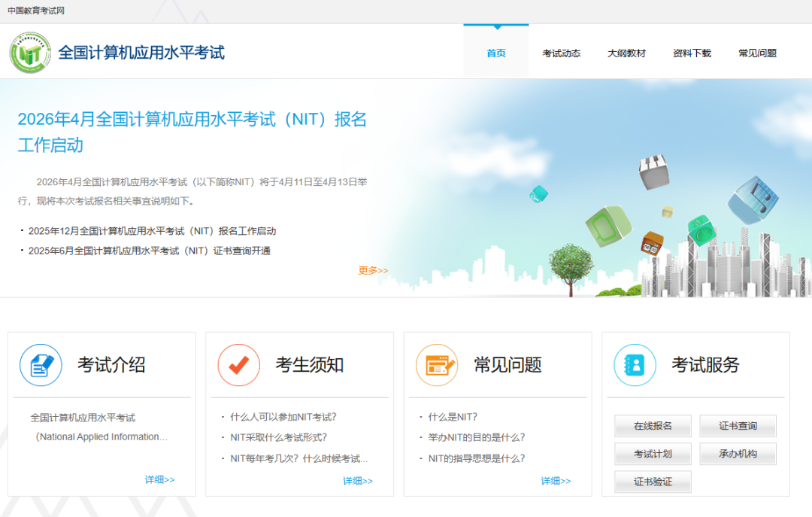
Task: Select 常见问题 in top navigation
Action: pos(757,53)
